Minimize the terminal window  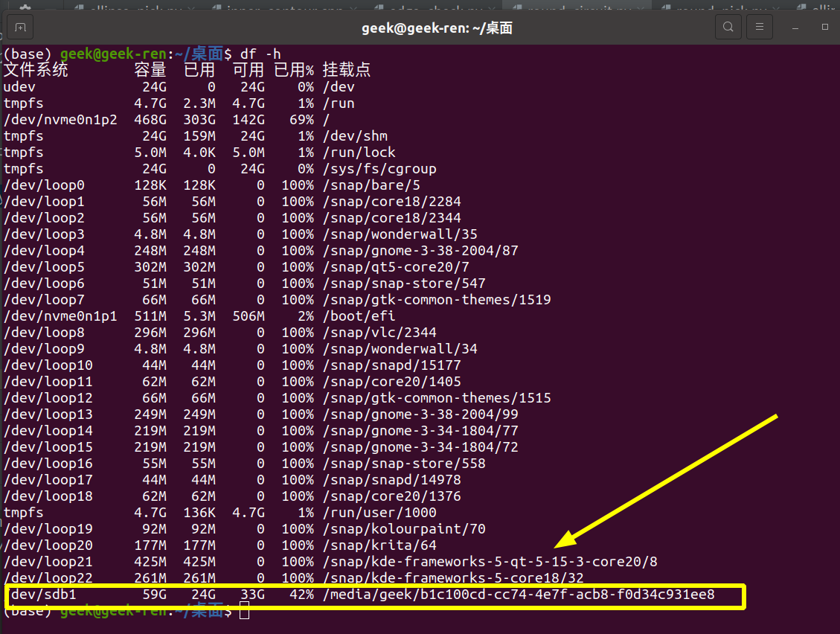pyautogui.click(x=795, y=28)
